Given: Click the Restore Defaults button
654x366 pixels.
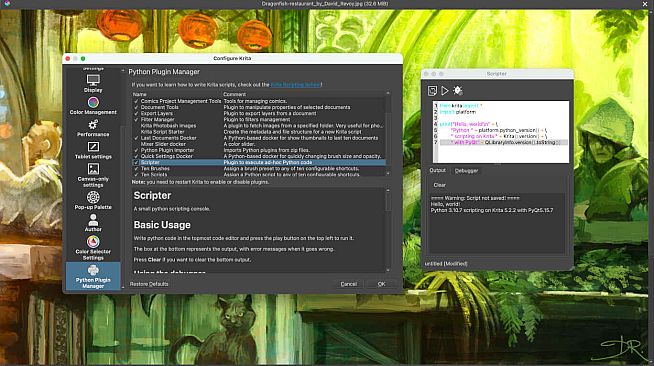Looking at the screenshot, I should [149, 284].
